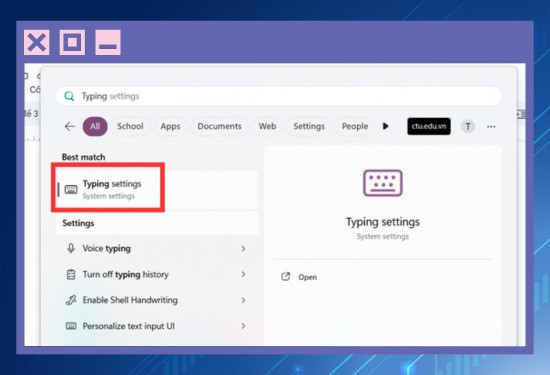The height and width of the screenshot is (375, 550).
Task: Show more filters with the play arrow
Action: 385,126
